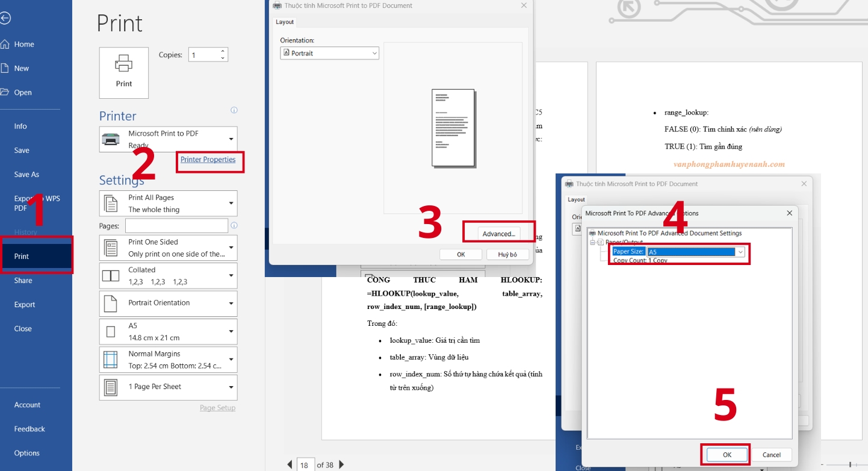Open the A5 paper size dropdown in Settings

click(x=169, y=332)
